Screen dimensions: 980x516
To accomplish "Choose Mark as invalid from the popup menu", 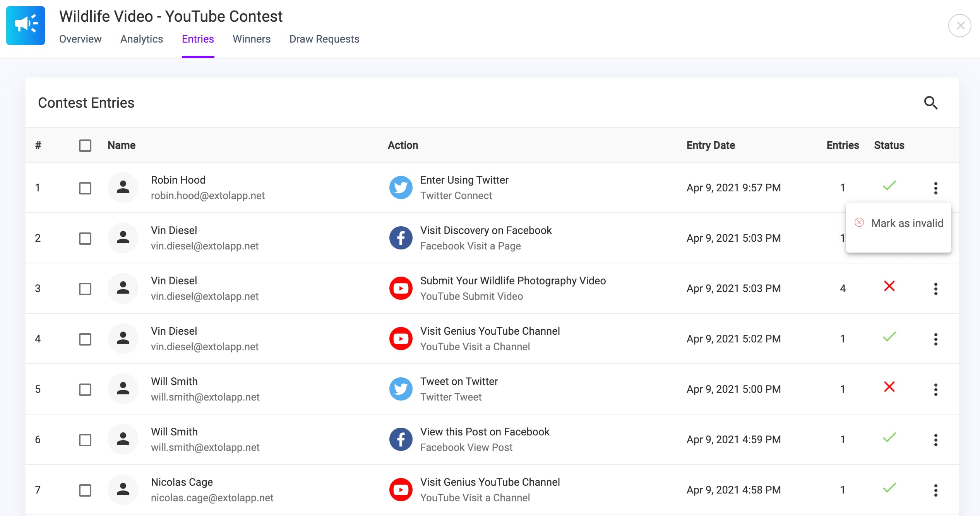I will [x=899, y=223].
